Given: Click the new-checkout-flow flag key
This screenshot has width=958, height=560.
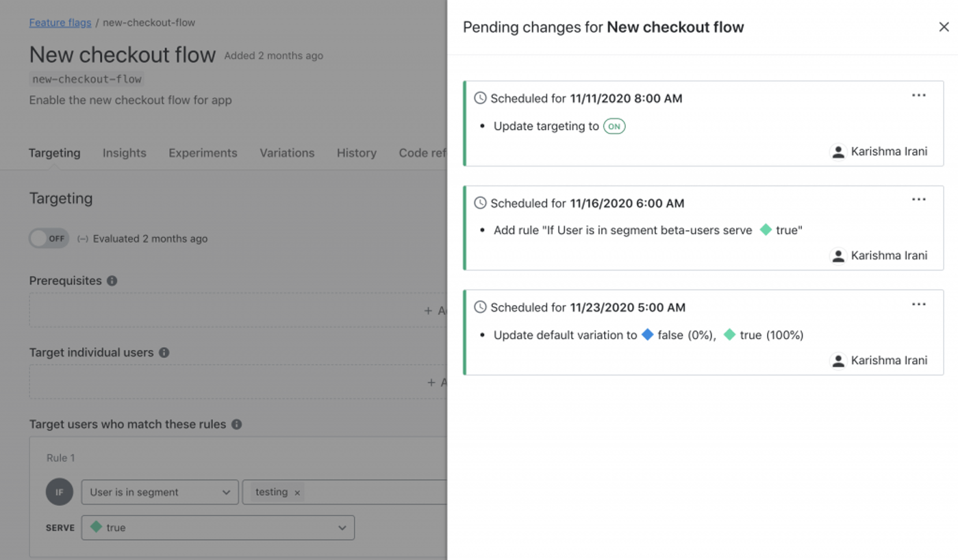Looking at the screenshot, I should point(87,79).
